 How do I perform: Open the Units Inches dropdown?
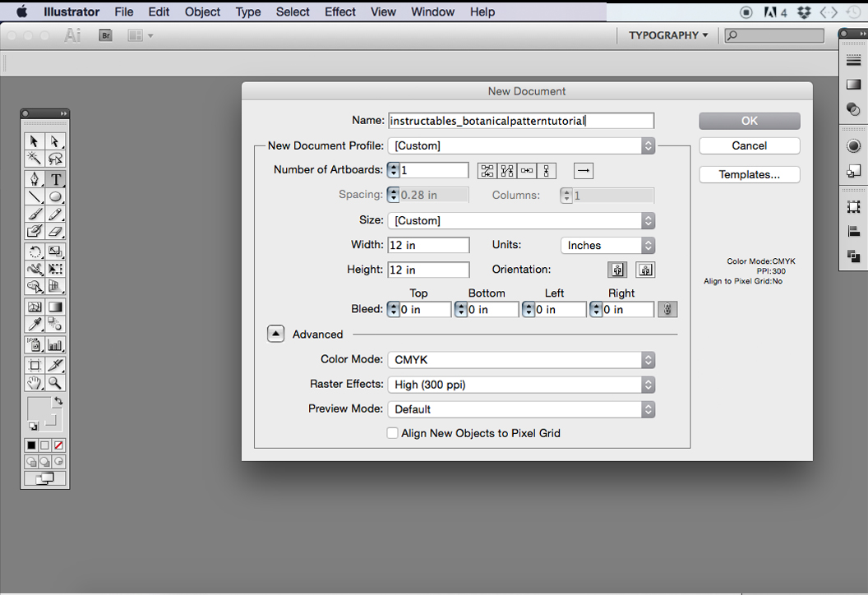(607, 245)
